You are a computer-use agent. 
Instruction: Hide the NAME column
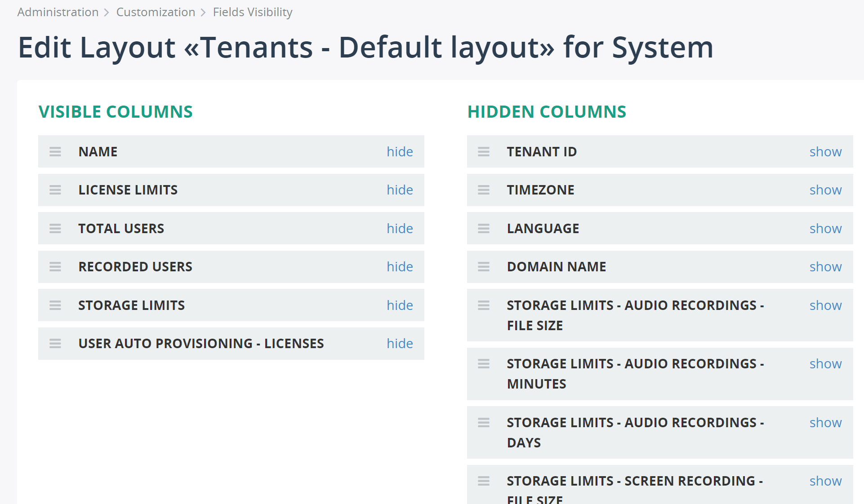400,152
